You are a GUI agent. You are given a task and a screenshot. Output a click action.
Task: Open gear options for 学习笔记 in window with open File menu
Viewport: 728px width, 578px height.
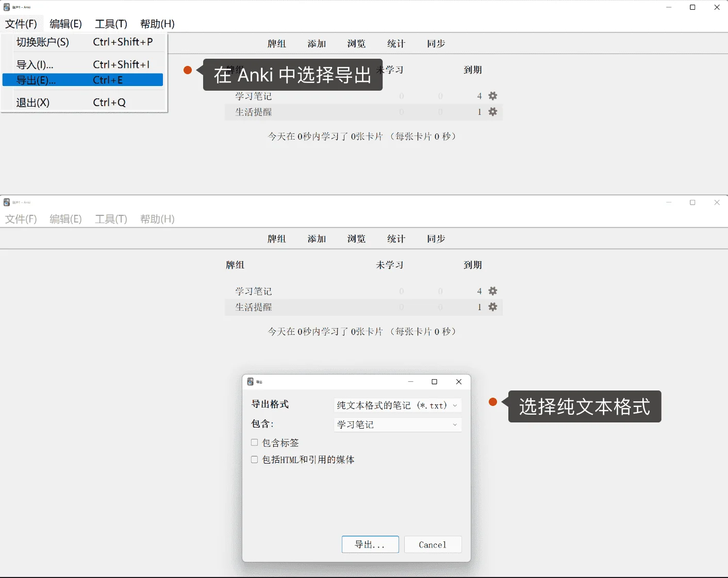[493, 96]
